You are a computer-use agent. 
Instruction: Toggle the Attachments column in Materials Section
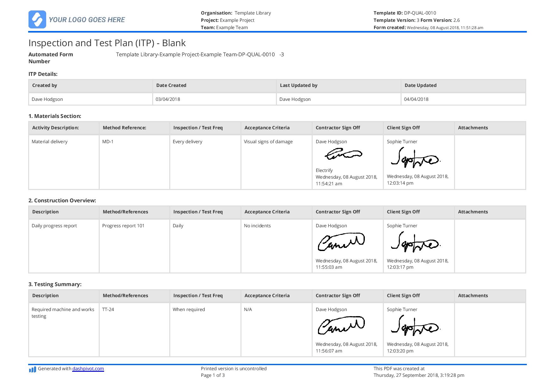tap(473, 128)
